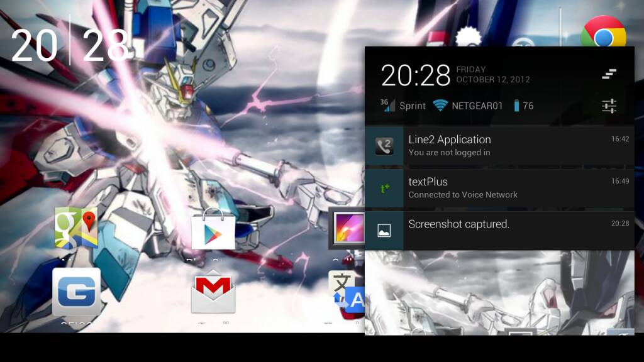Tap the Wi-Fi icon in notification panel
The image size is (644, 362).
click(x=440, y=106)
